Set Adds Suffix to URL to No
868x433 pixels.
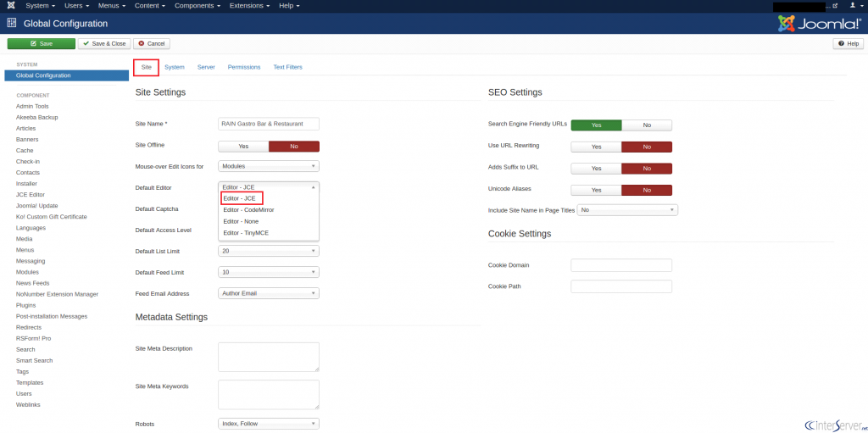(647, 169)
